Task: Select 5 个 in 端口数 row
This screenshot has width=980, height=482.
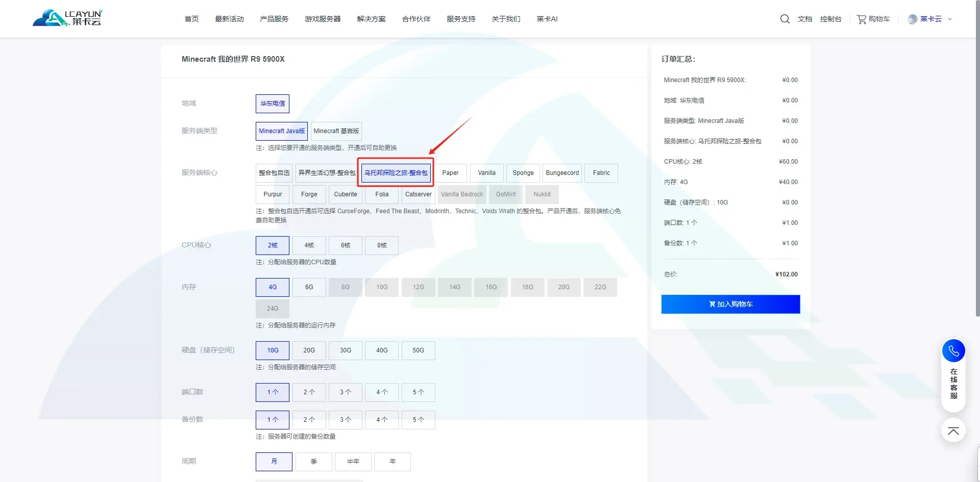Action: (419, 392)
